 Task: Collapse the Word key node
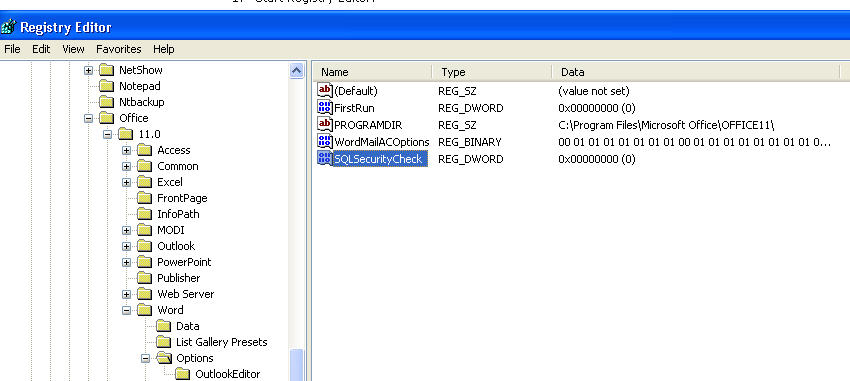[x=126, y=310]
